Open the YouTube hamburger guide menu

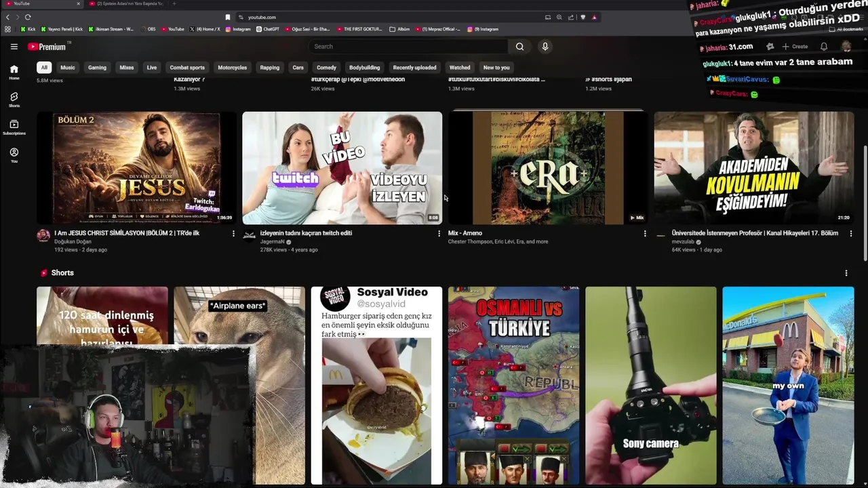[x=14, y=47]
